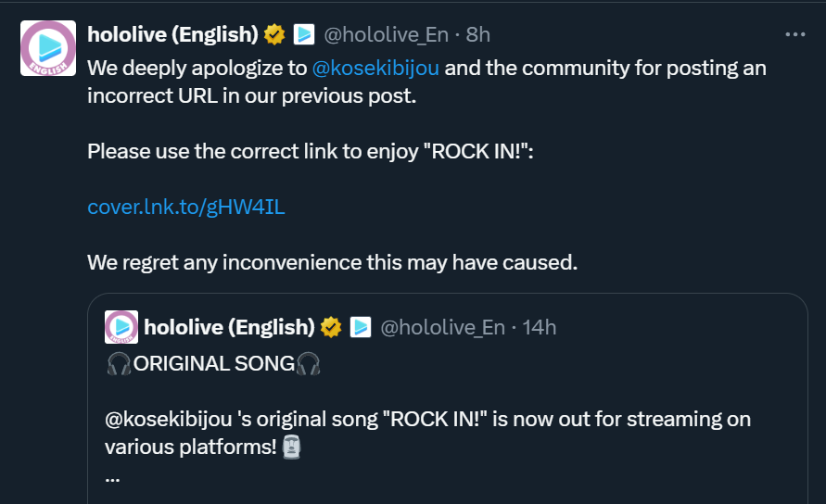Open the @kosekibijou mention link

[375, 69]
